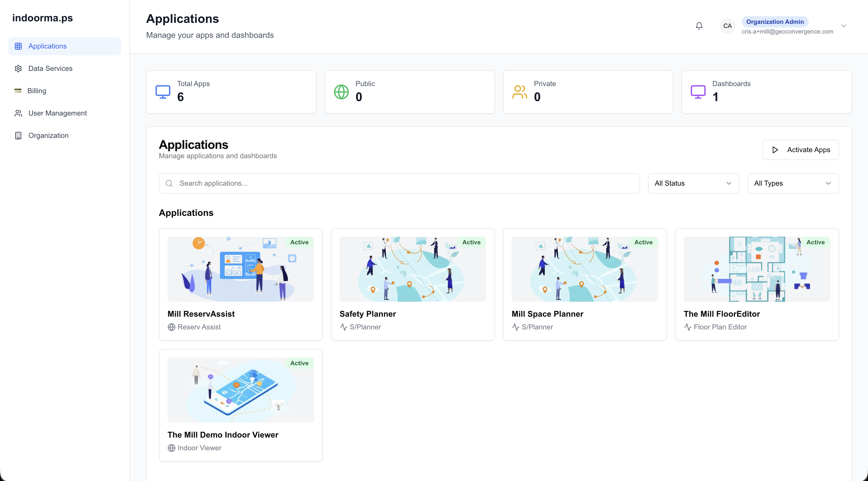Image resolution: width=868 pixels, height=481 pixels.
Task: Open the All Types dropdown
Action: pyautogui.click(x=793, y=183)
